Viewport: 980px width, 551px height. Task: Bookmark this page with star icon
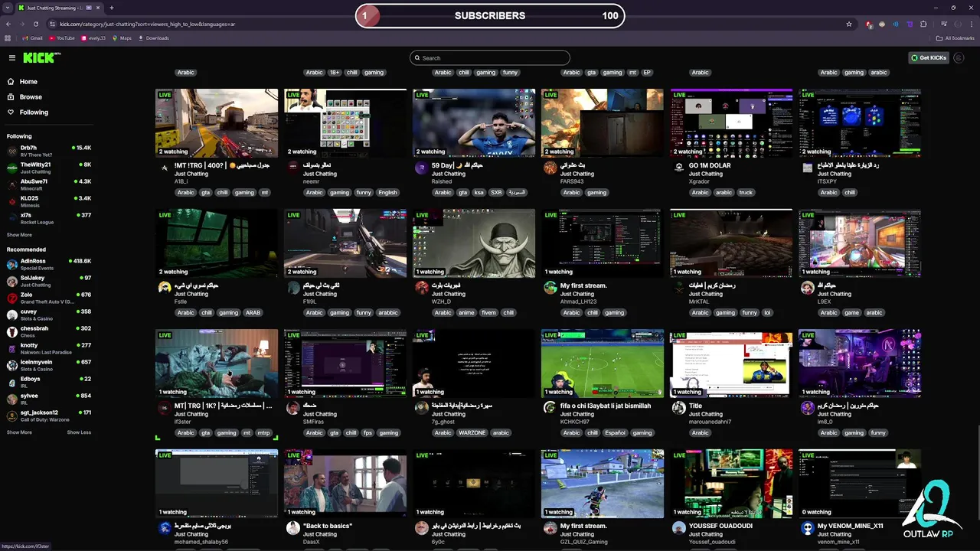tap(849, 24)
